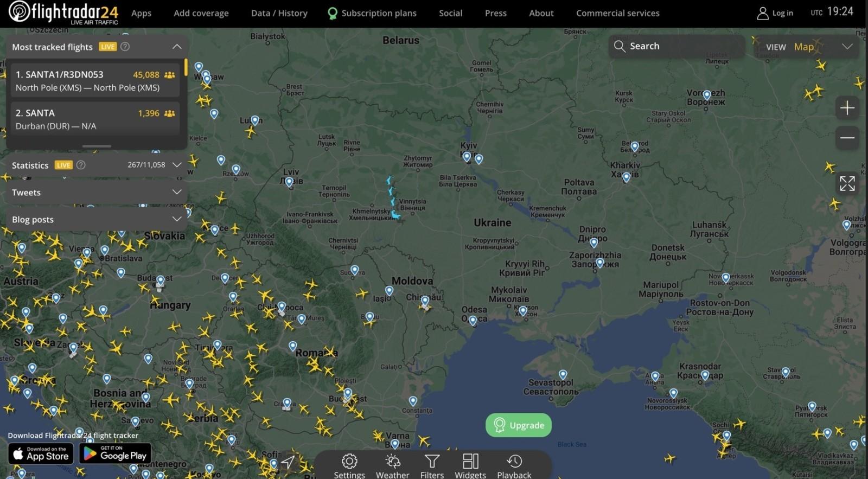Click the airport pin at Voronezh
868x479 pixels.
pyautogui.click(x=706, y=95)
